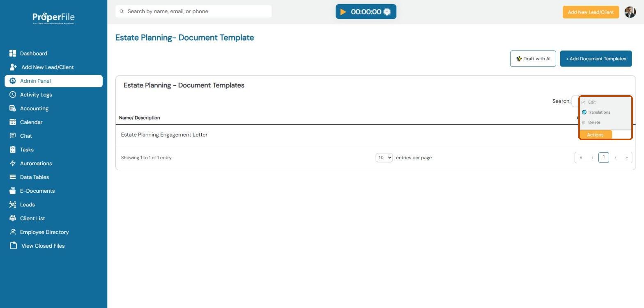Viewport: 644px width, 308px height.
Task: Open user profile avatar
Action: coord(630,12)
